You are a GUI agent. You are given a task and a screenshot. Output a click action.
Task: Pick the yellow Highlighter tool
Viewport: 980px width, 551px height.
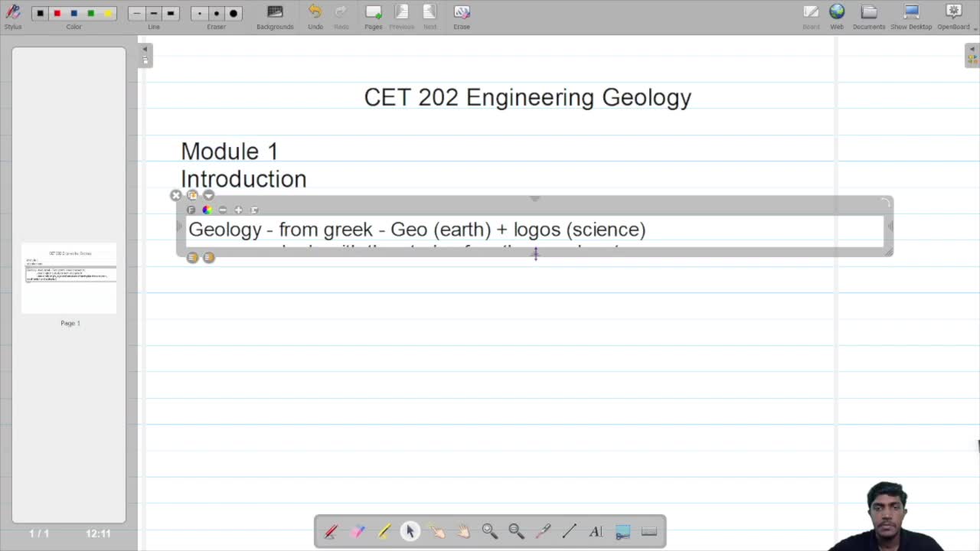384,531
